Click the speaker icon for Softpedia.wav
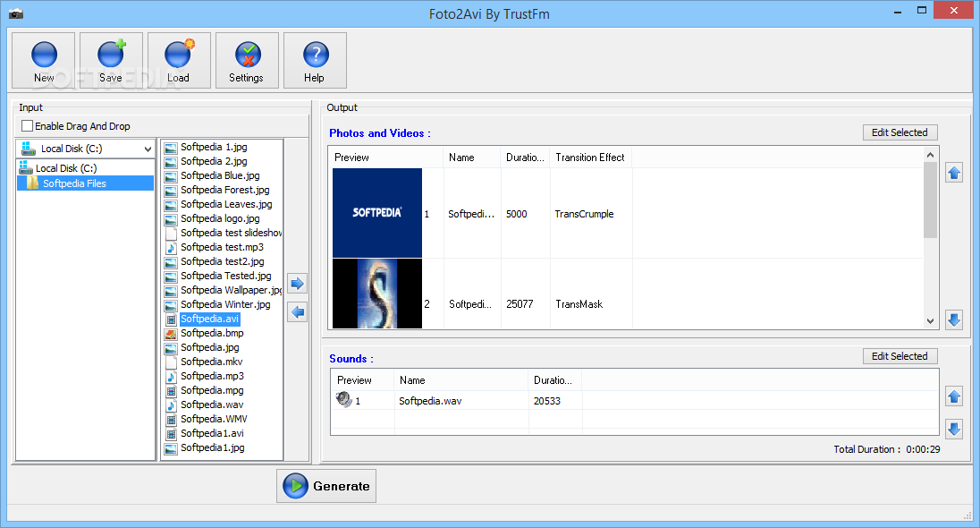Image resolution: width=980 pixels, height=528 pixels. (x=343, y=399)
